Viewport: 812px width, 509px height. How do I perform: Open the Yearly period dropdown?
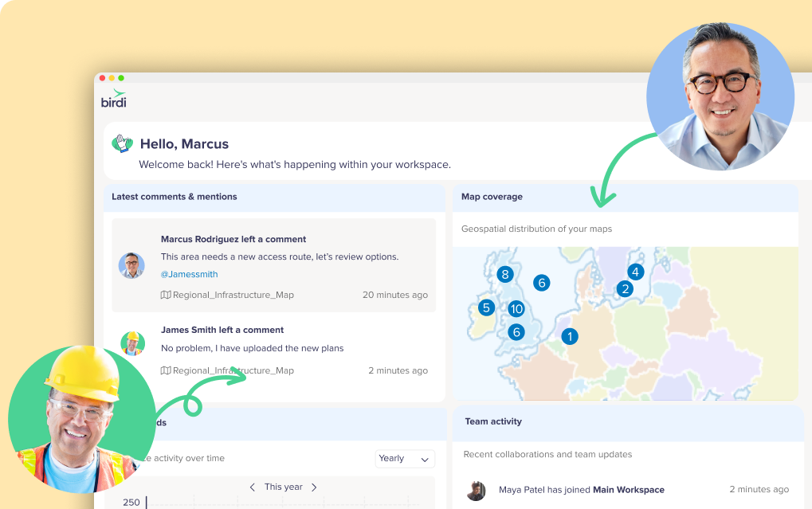tap(405, 458)
